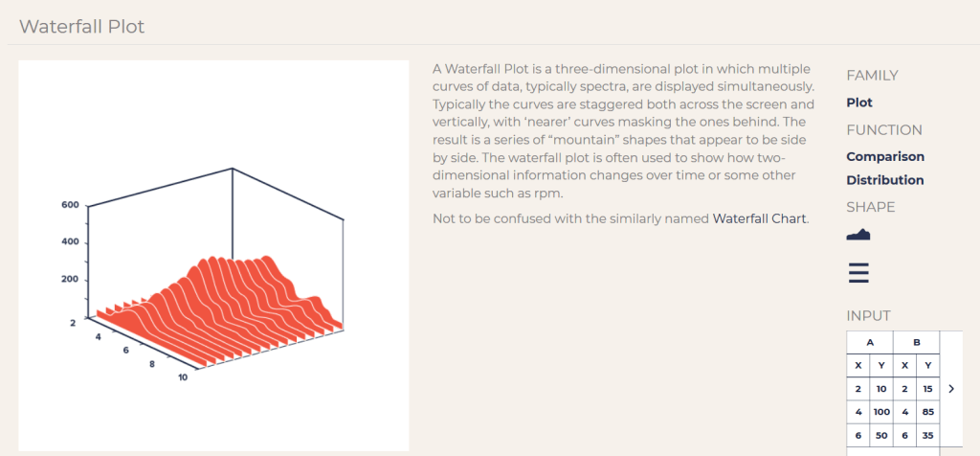The image size is (980, 456).
Task: Click the three horizontal lines shape icon
Action: (x=858, y=273)
